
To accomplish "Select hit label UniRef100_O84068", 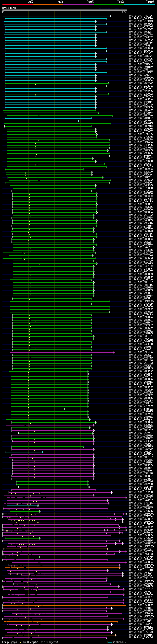I will click(141, 148).
